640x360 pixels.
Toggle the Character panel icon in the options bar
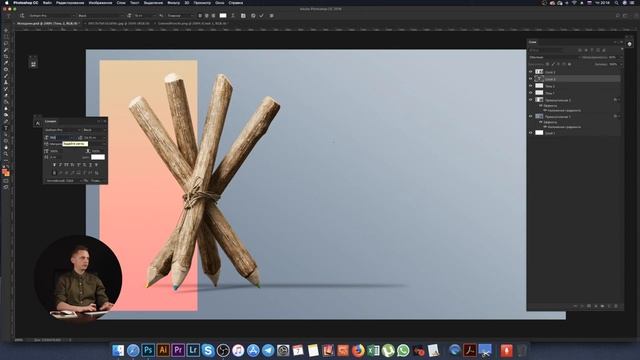243,16
